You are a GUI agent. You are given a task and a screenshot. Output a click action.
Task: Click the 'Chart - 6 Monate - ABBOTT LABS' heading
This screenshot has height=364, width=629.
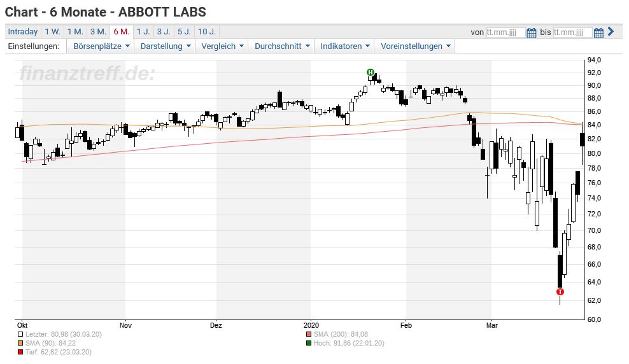tap(106, 12)
